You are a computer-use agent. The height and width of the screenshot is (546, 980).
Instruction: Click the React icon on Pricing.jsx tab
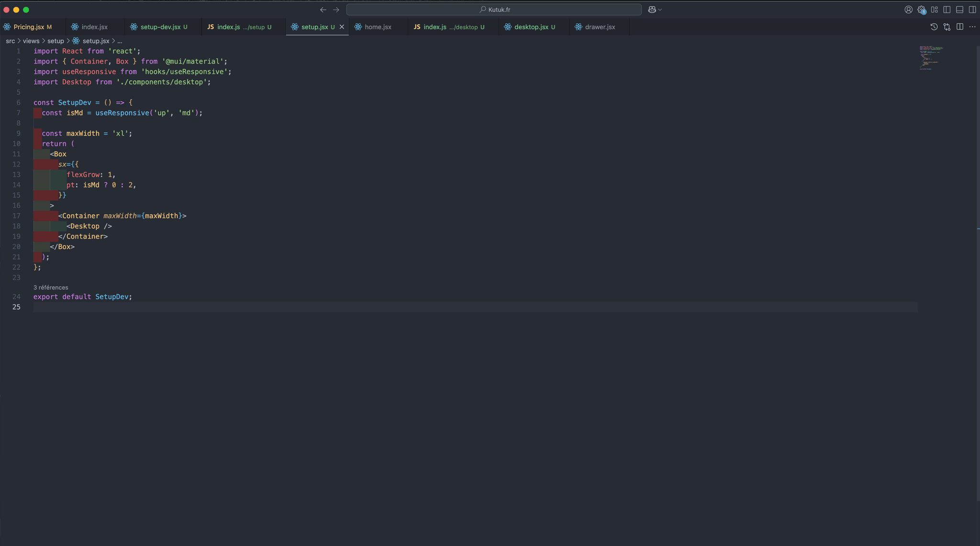click(7, 27)
